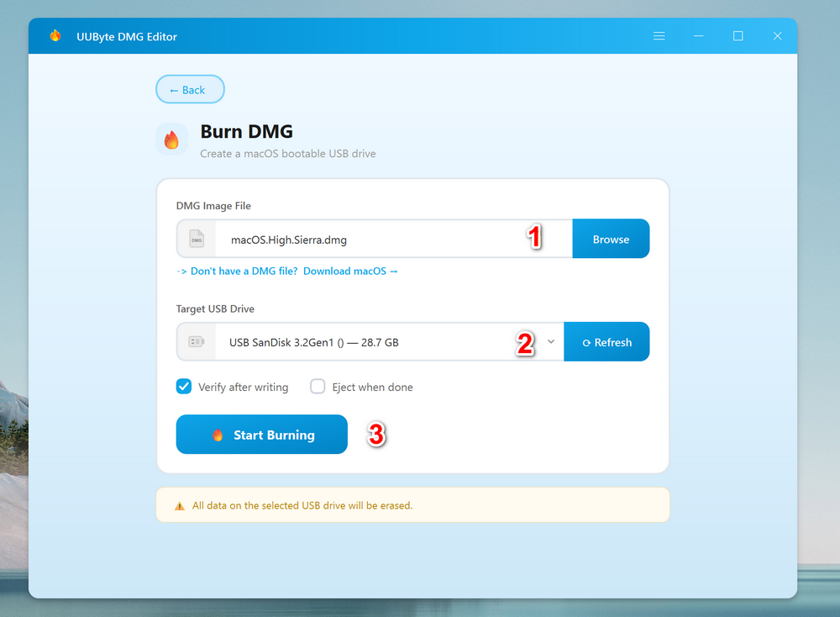Screen dimensions: 840x617
Task: Click "Don't have a DMG file?" text
Action: [x=244, y=272]
